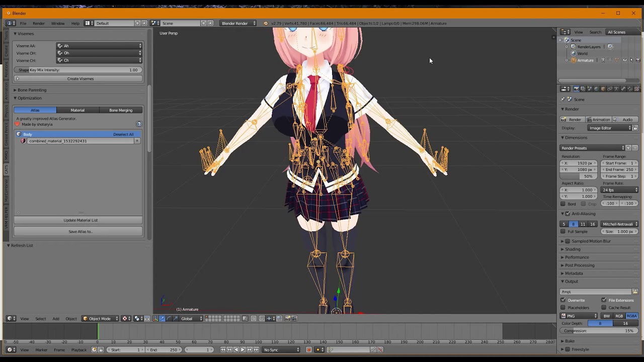Screen dimensions: 644x362
Task: Click the Armature object icon in outliner
Action: pos(573,60)
